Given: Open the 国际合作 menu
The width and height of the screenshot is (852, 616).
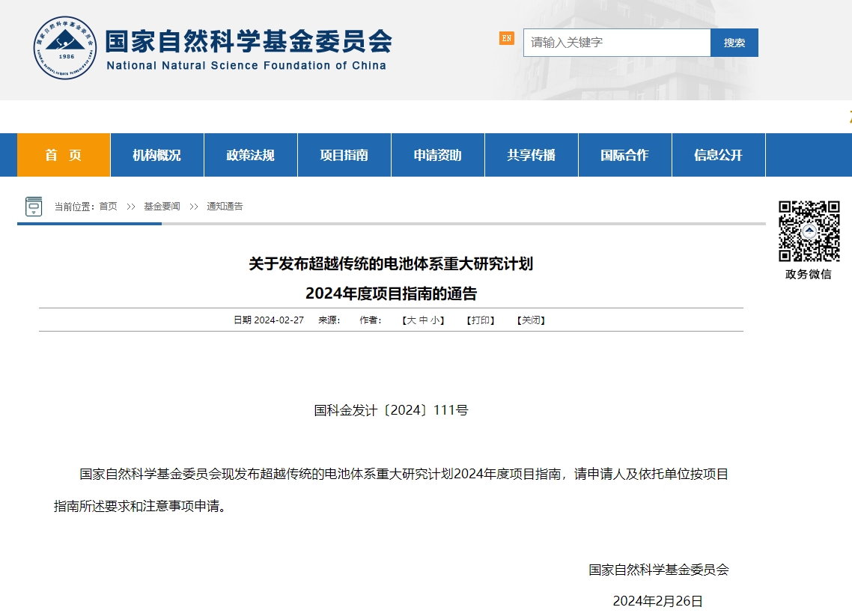Looking at the screenshot, I should (x=624, y=155).
